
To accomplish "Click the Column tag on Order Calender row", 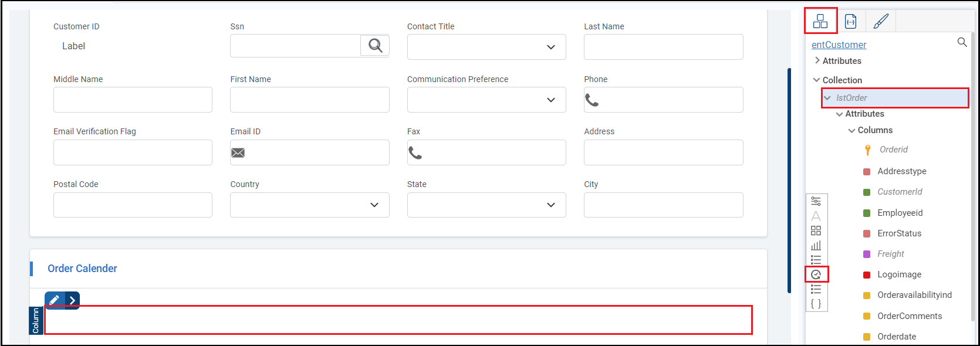I will point(36,321).
